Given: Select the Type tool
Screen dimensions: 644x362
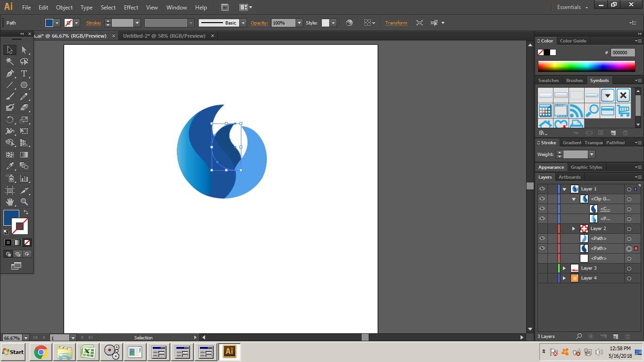Looking at the screenshot, I should pos(24,74).
